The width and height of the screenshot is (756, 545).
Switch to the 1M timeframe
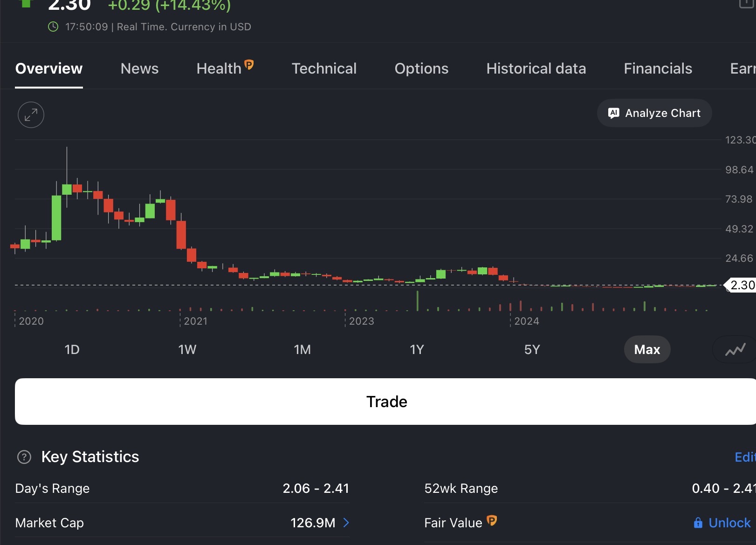coord(302,349)
